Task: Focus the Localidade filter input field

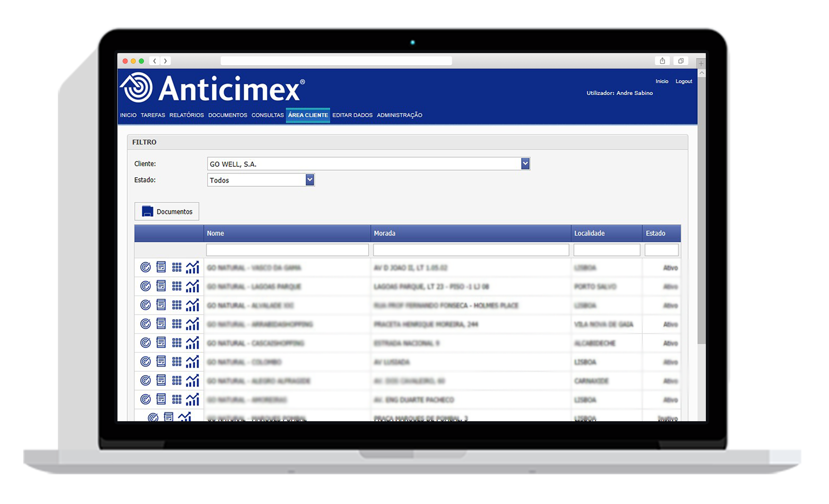Action: point(607,250)
